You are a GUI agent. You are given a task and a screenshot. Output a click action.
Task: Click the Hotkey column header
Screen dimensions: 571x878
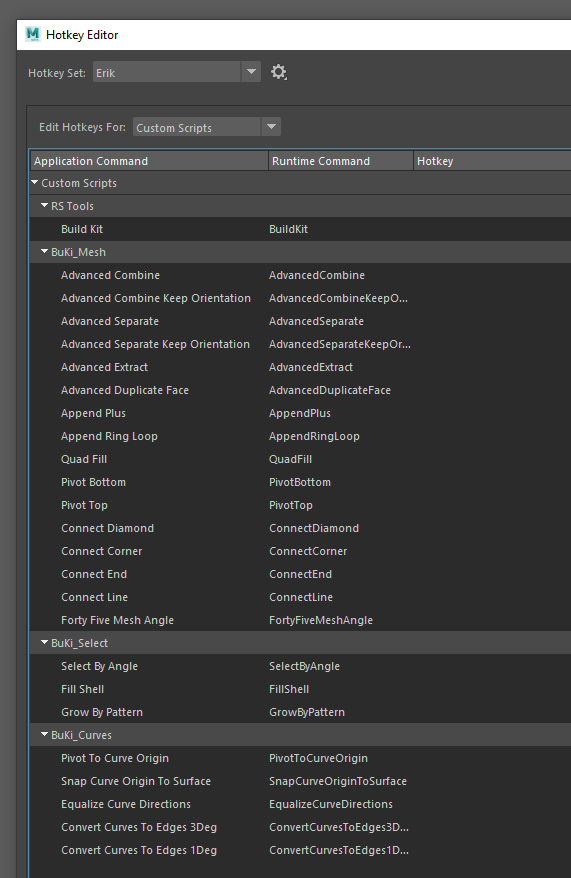(x=492, y=161)
